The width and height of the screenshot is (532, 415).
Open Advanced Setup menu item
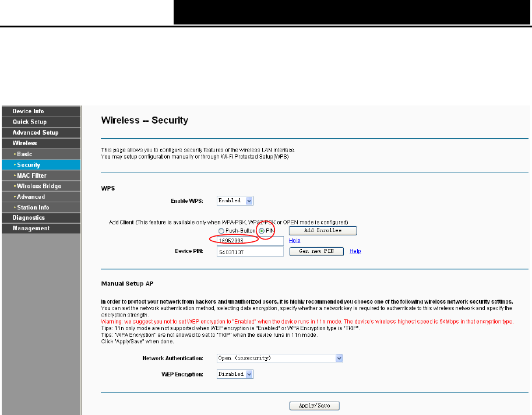click(x=41, y=133)
